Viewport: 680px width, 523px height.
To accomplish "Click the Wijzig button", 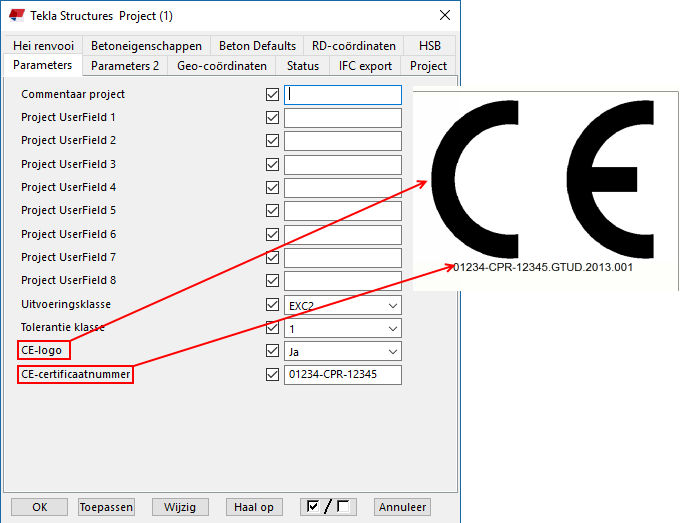I will coord(180,507).
